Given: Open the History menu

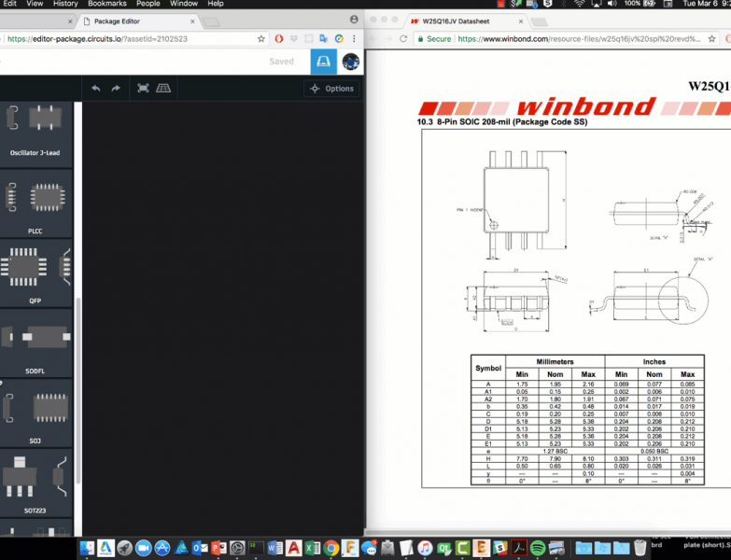Looking at the screenshot, I should pos(65,3).
